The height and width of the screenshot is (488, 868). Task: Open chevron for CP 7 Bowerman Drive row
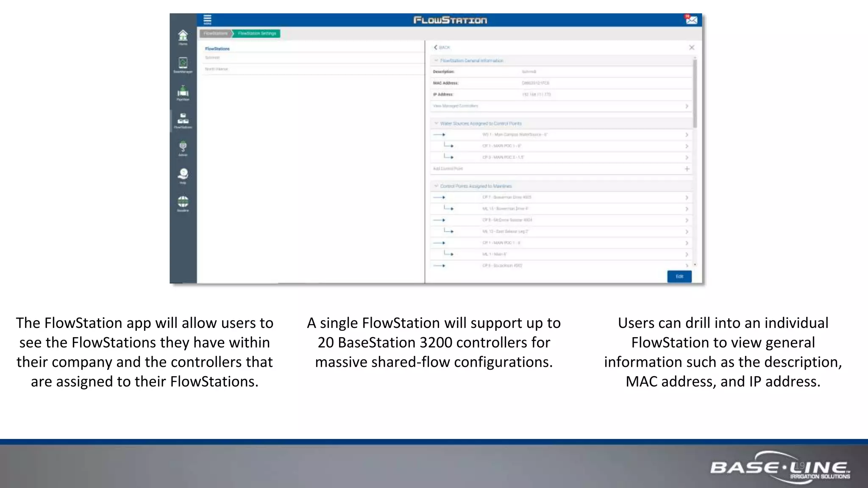pos(687,197)
